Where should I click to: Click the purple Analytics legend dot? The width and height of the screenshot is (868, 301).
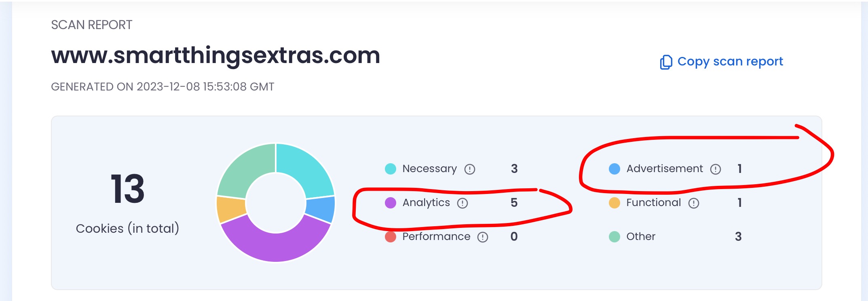(391, 203)
